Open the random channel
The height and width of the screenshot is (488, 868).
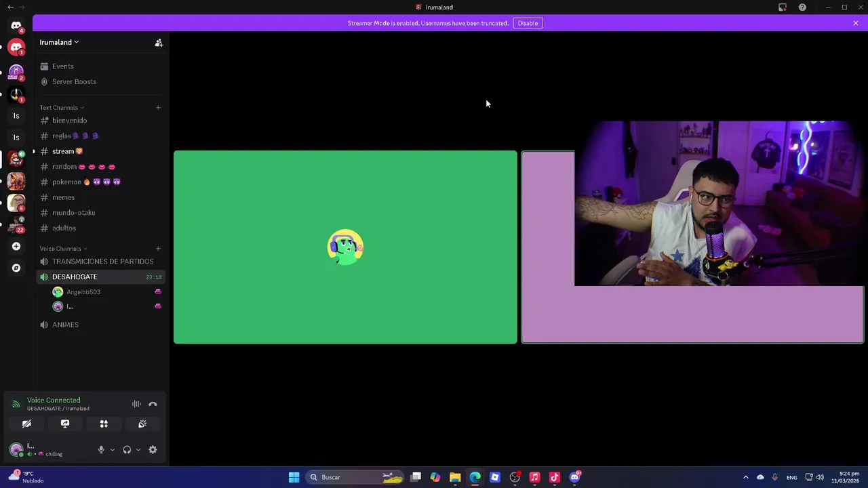(100, 167)
